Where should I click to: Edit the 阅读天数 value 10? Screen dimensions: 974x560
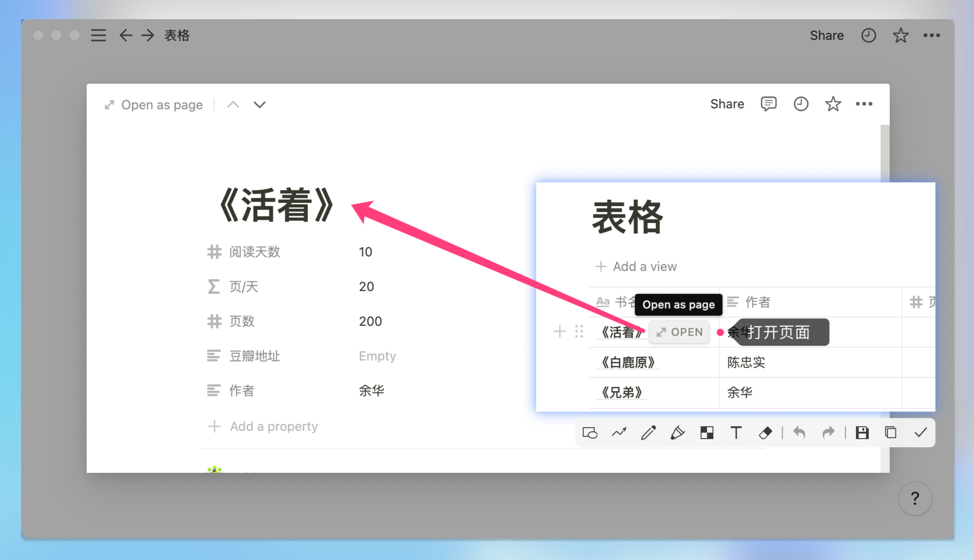pyautogui.click(x=365, y=252)
